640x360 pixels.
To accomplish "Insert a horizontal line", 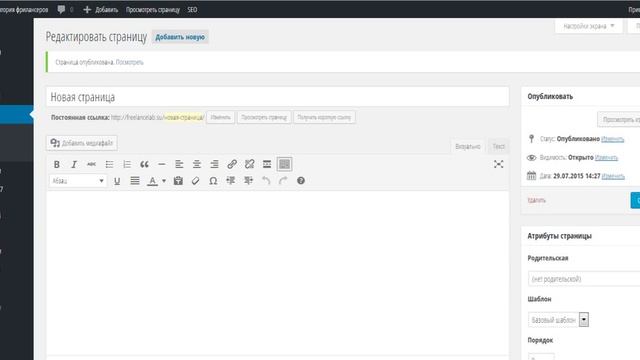I will tap(162, 164).
